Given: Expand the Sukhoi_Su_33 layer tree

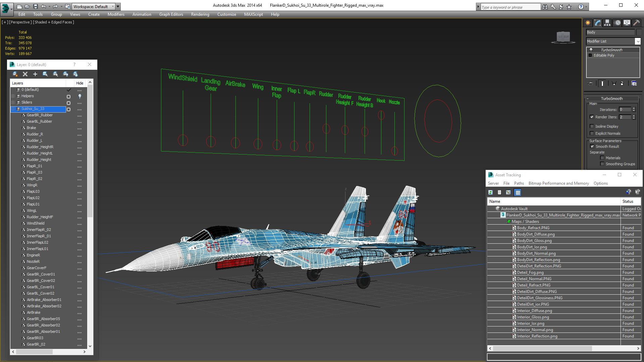Looking at the screenshot, I should 13,109.
